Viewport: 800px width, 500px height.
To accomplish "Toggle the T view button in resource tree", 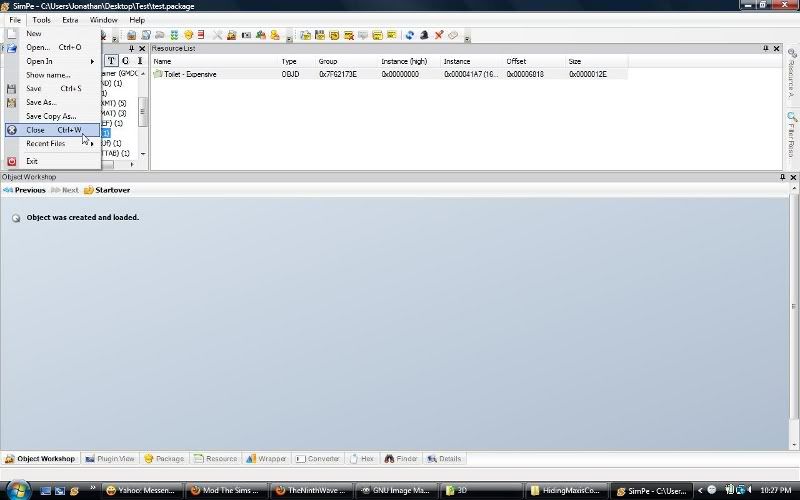I will [x=112, y=61].
